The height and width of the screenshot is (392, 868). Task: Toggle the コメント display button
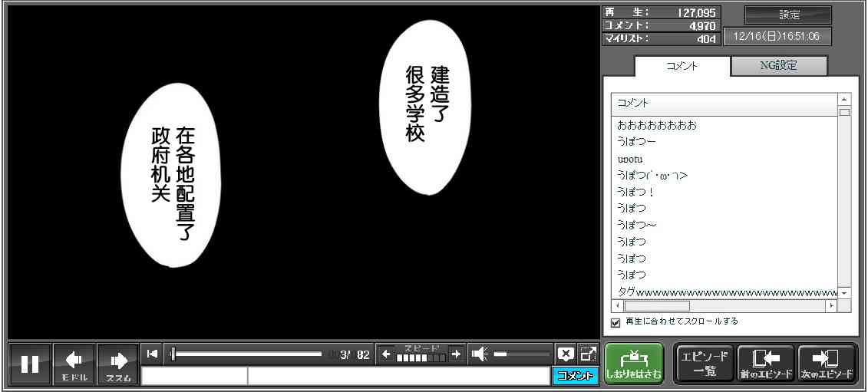pos(575,375)
